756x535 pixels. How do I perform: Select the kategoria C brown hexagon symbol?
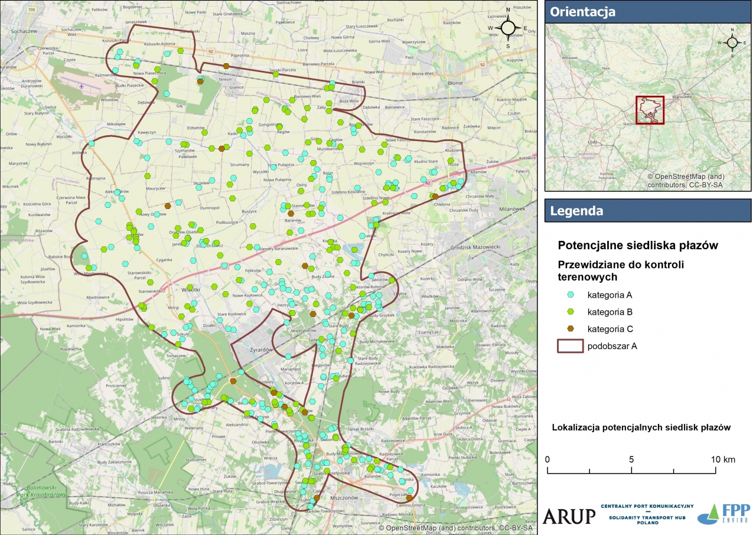[571, 329]
